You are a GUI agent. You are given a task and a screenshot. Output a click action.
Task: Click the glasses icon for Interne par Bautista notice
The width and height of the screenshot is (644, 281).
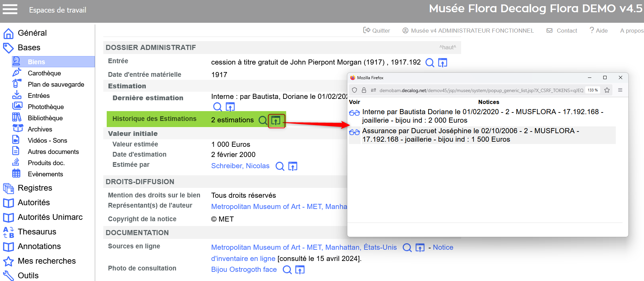(x=354, y=113)
